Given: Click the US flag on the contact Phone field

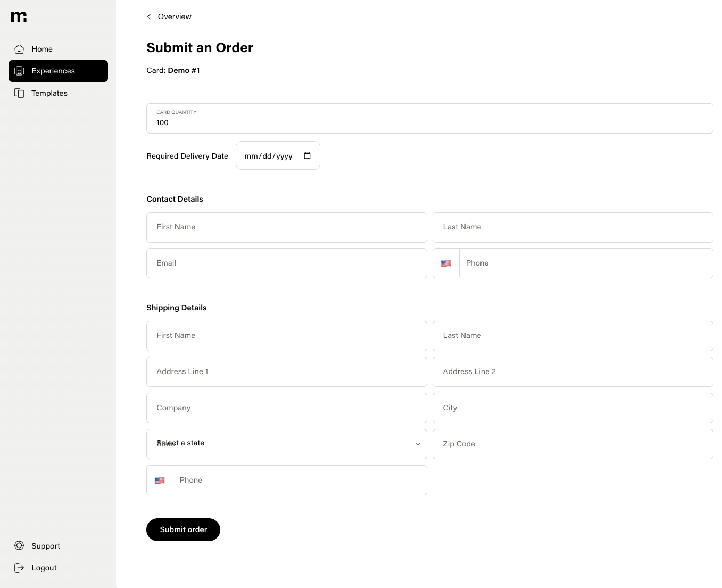Looking at the screenshot, I should pos(445,263).
